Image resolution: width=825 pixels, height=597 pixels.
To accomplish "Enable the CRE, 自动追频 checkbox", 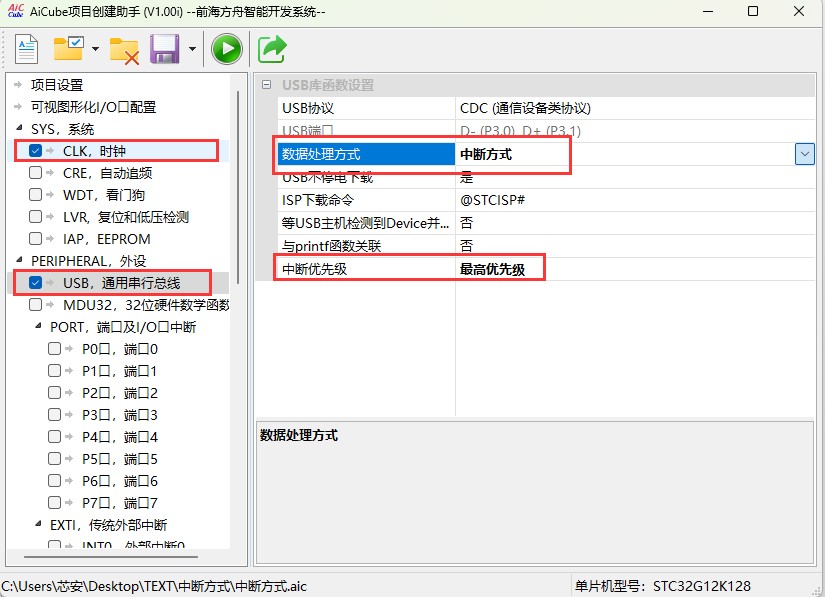I will [x=35, y=173].
